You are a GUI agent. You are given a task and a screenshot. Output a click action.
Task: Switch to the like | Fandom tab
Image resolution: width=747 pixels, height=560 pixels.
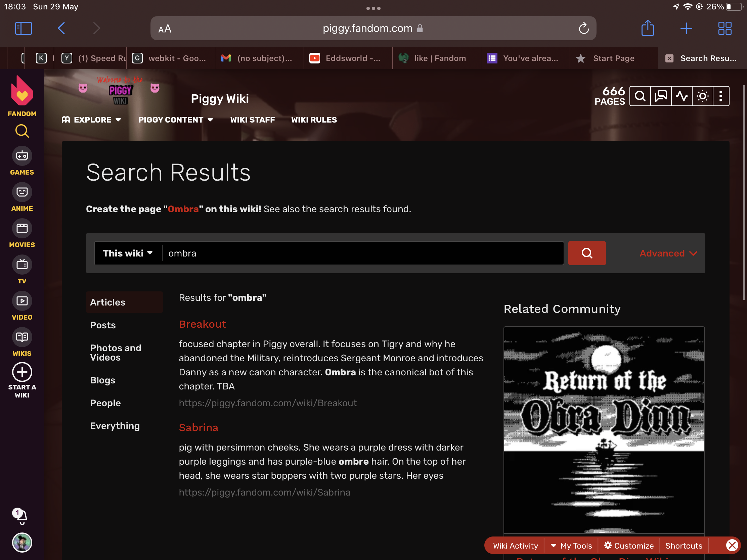436,58
